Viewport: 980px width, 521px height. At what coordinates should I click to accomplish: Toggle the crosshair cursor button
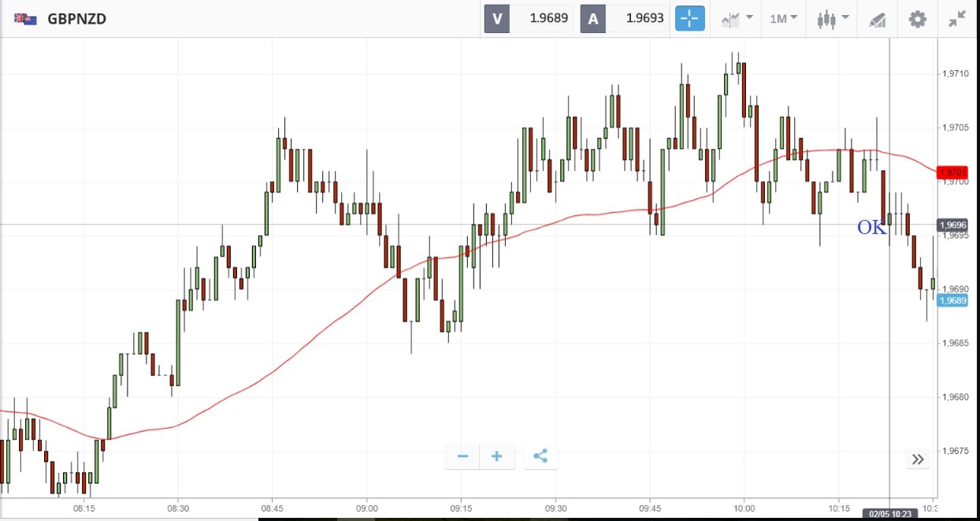689,18
